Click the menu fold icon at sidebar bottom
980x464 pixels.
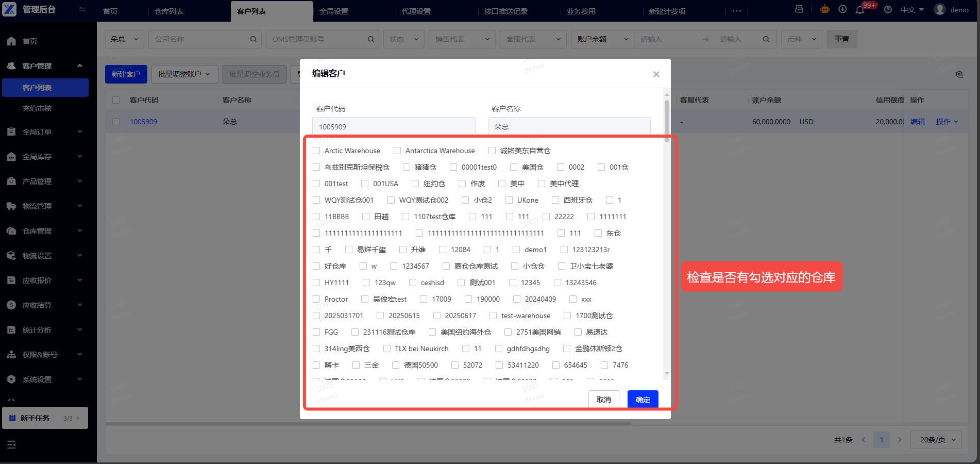coord(11,444)
